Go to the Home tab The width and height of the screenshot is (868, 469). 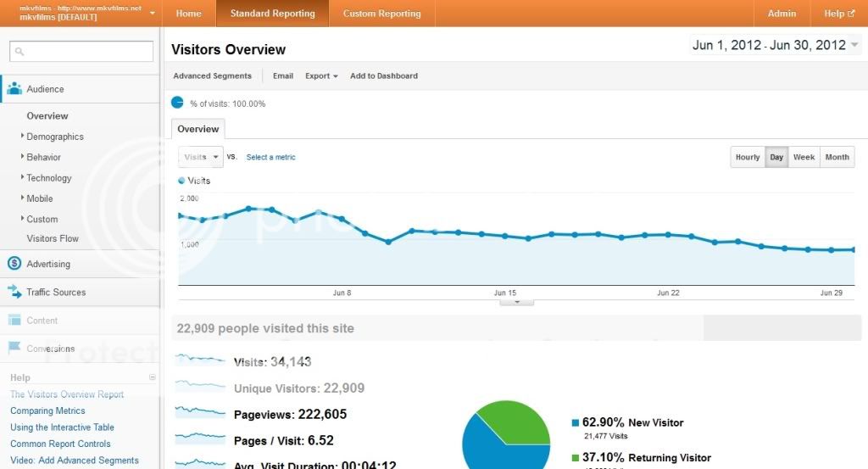pos(188,14)
